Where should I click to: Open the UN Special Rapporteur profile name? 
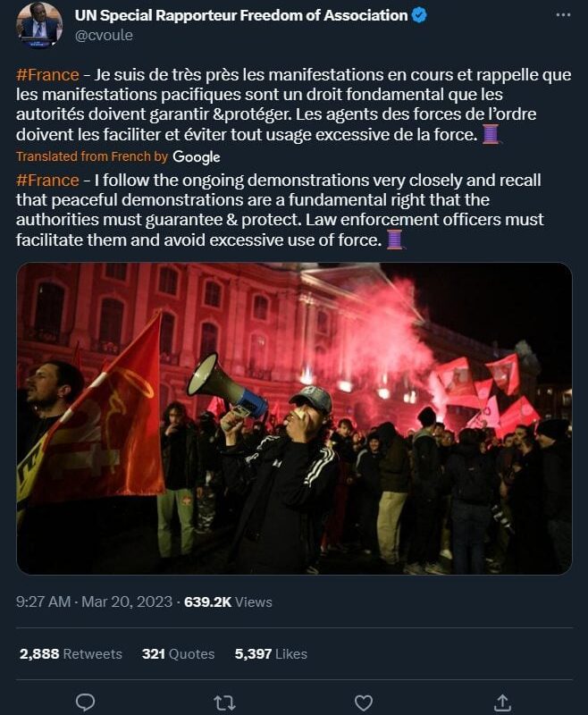click(241, 15)
